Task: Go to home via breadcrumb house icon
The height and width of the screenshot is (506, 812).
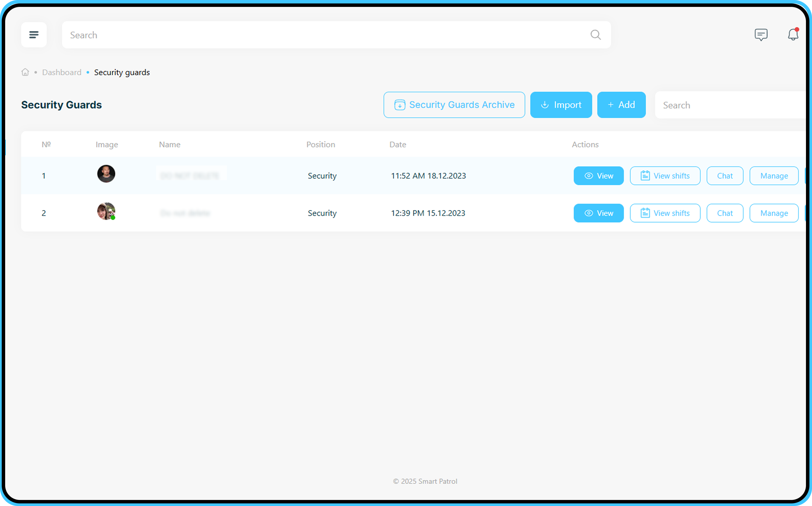Action: pyautogui.click(x=25, y=72)
